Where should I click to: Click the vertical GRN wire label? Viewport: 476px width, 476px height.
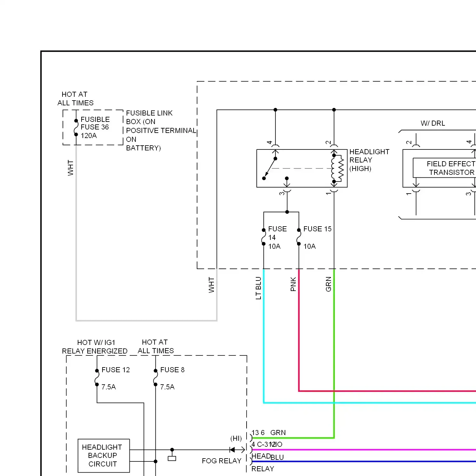(x=328, y=284)
